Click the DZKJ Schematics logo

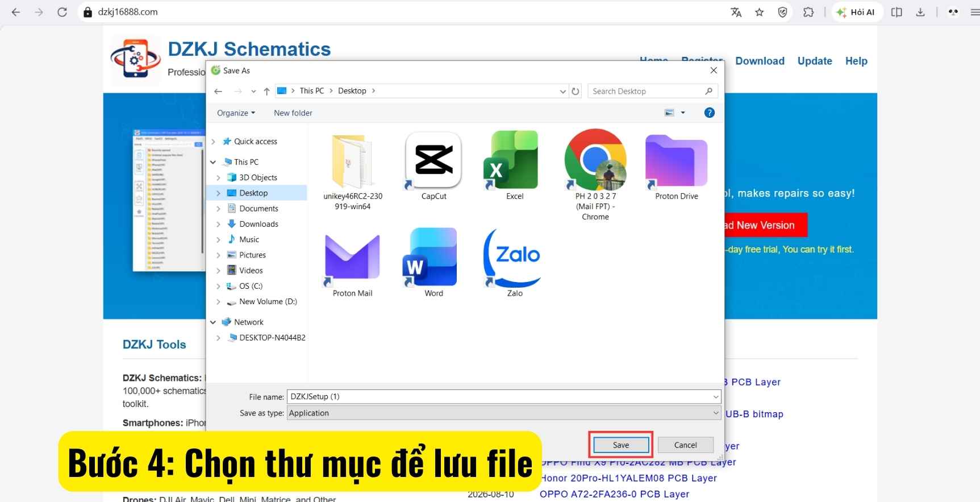coord(136,59)
